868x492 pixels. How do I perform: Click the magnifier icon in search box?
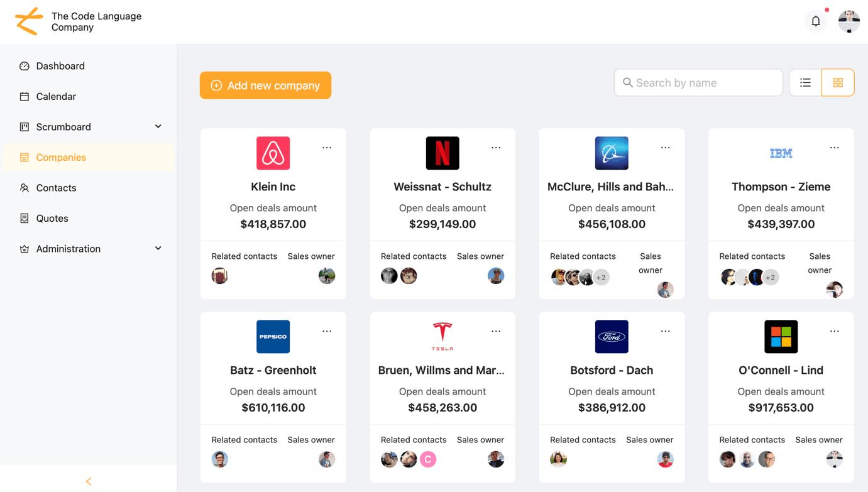(x=627, y=82)
